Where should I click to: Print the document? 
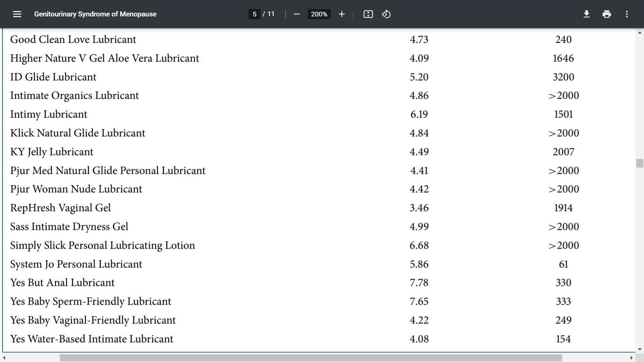606,14
